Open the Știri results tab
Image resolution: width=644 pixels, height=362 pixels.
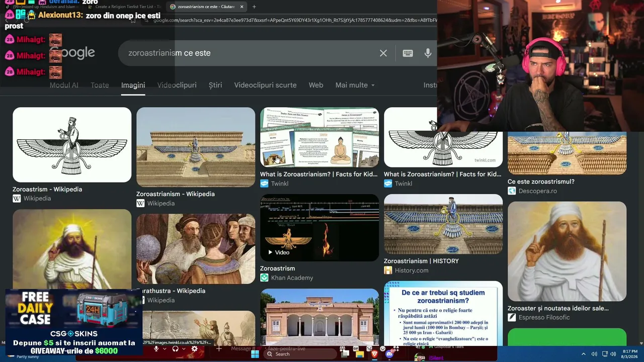215,85
